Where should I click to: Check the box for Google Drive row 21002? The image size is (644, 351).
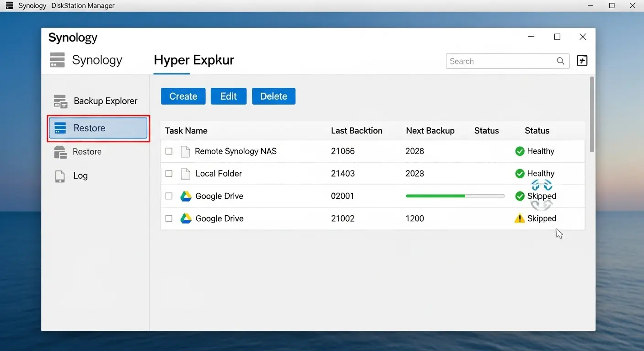click(169, 218)
